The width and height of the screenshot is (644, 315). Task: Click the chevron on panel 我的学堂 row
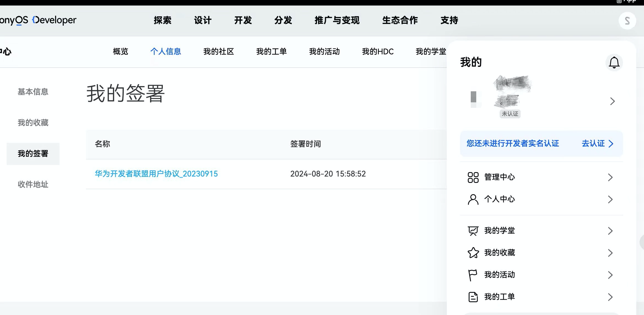click(610, 231)
